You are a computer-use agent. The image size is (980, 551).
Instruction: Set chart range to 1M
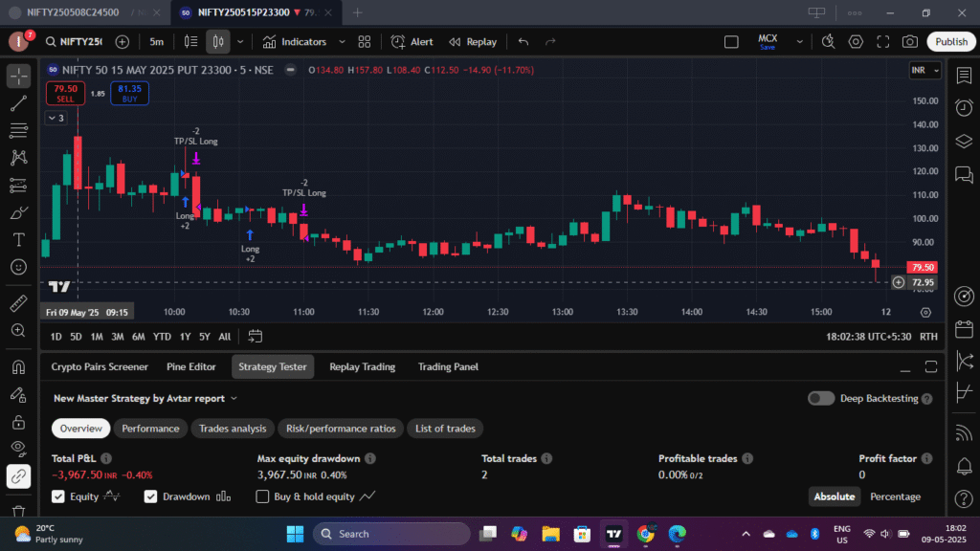point(97,337)
